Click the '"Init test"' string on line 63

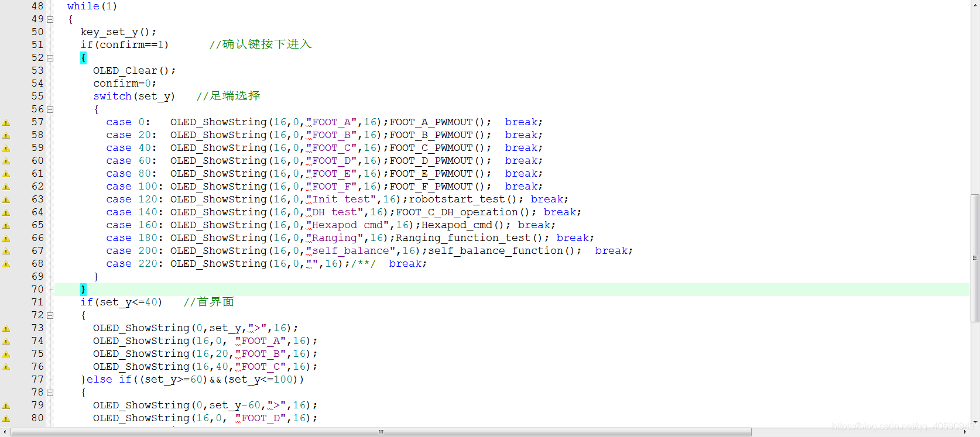341,199
